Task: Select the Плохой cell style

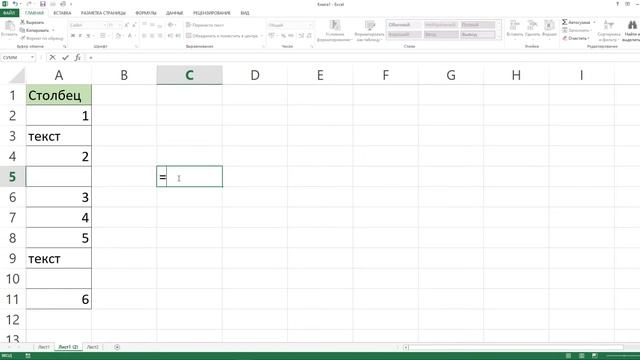Action: 478,25
